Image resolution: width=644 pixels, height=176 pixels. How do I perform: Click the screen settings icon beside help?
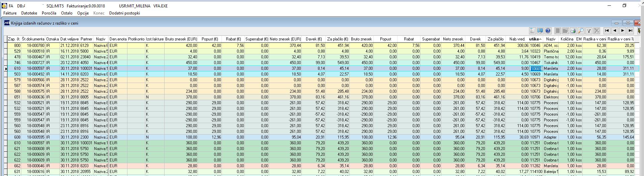click(540, 31)
